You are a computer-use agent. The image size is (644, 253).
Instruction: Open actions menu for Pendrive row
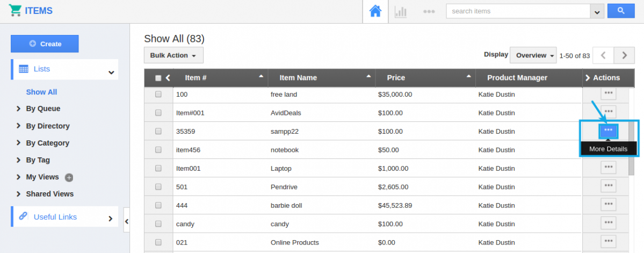[x=608, y=186]
